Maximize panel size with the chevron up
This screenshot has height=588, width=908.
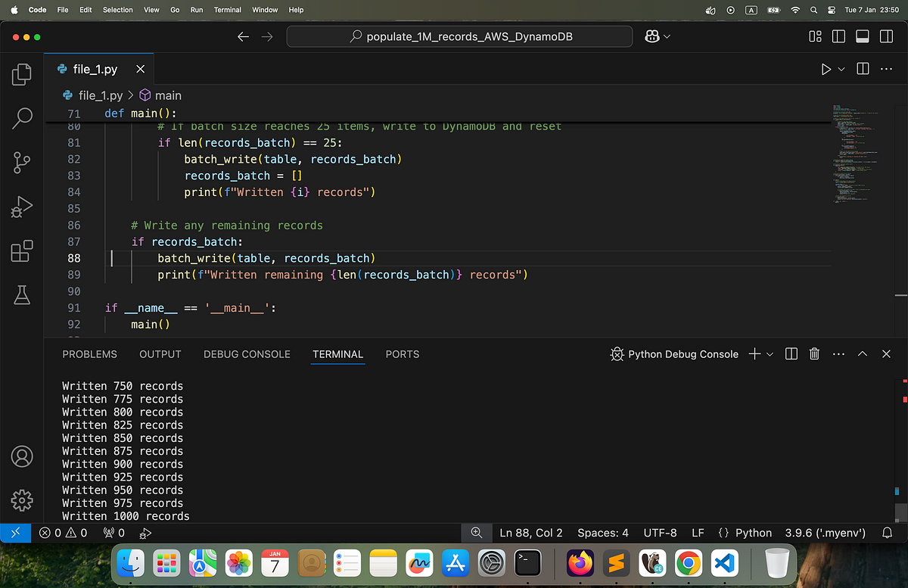(862, 353)
